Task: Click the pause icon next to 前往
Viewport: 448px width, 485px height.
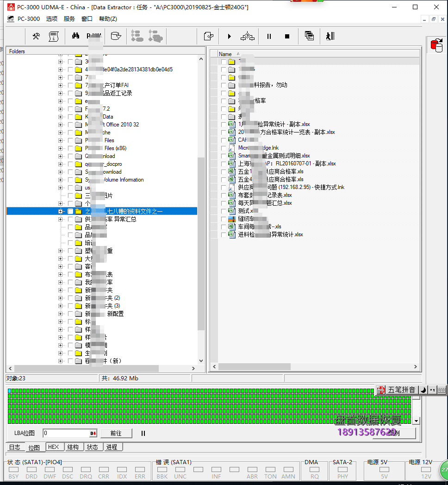Action: point(143,433)
